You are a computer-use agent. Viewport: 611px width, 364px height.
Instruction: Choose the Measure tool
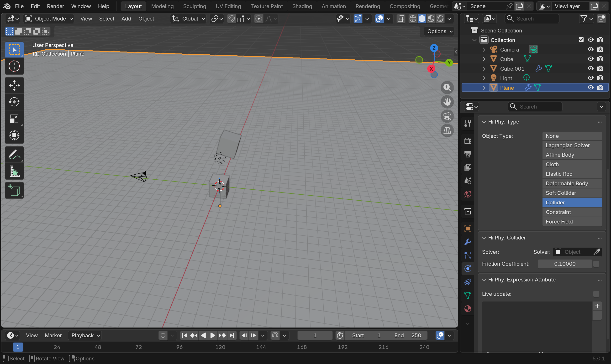14,171
